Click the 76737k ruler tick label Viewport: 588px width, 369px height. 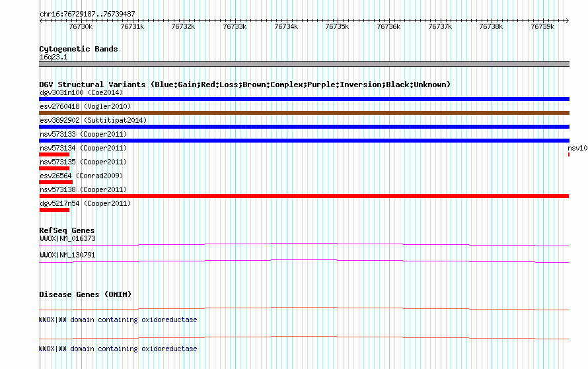click(x=440, y=26)
